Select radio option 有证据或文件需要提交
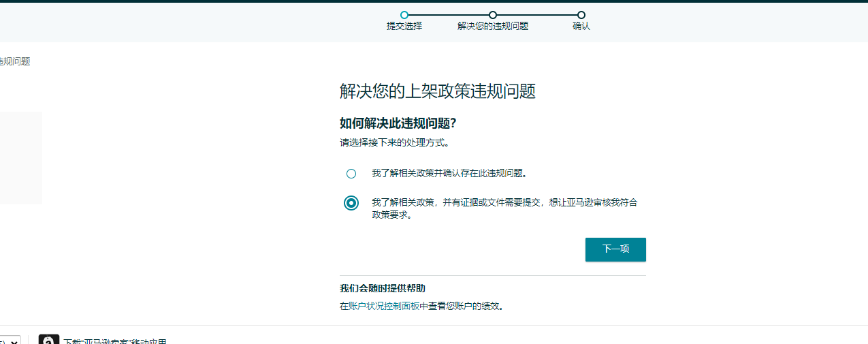 [351, 203]
